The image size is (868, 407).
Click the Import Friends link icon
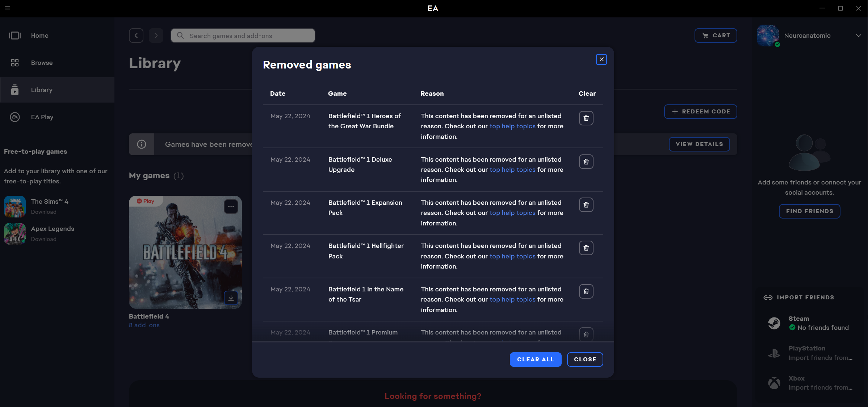(x=768, y=298)
